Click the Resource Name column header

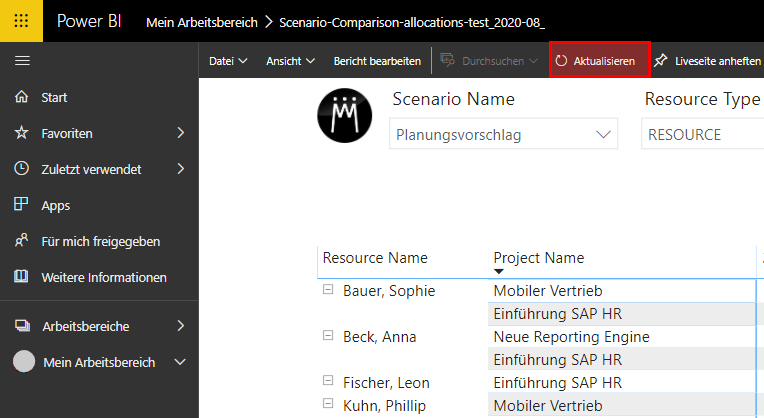pyautogui.click(x=375, y=258)
